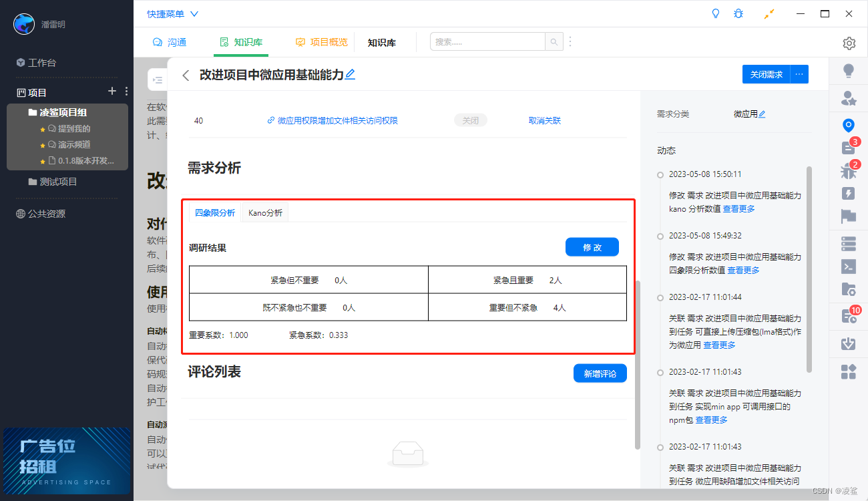Switch to the 知识库 tab

241,42
